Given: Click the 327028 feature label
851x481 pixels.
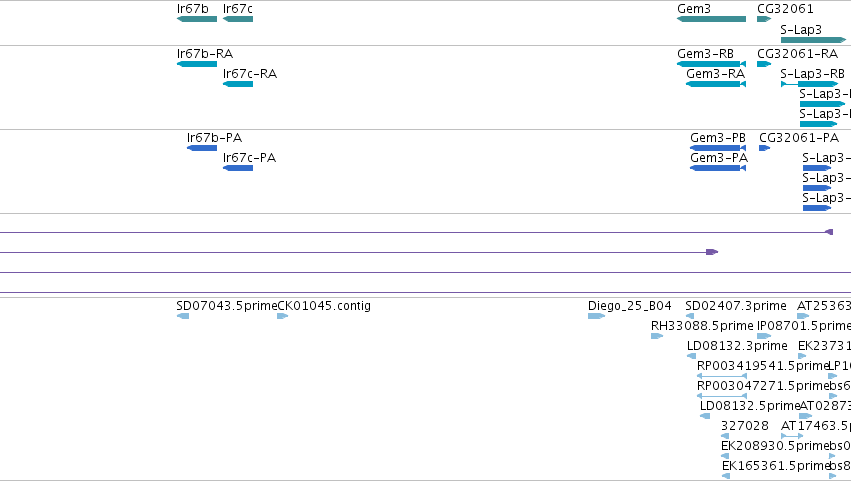Looking at the screenshot, I should click(745, 426).
